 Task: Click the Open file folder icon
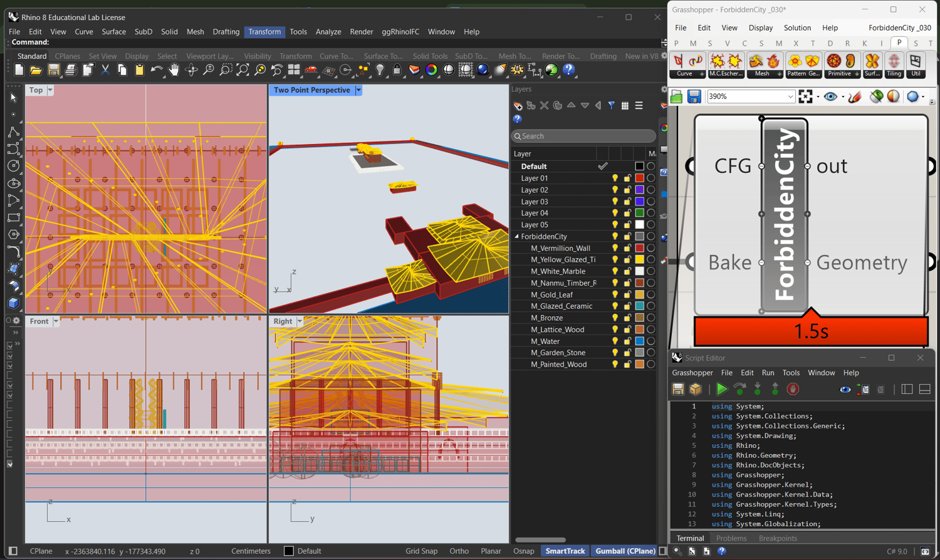(x=36, y=70)
